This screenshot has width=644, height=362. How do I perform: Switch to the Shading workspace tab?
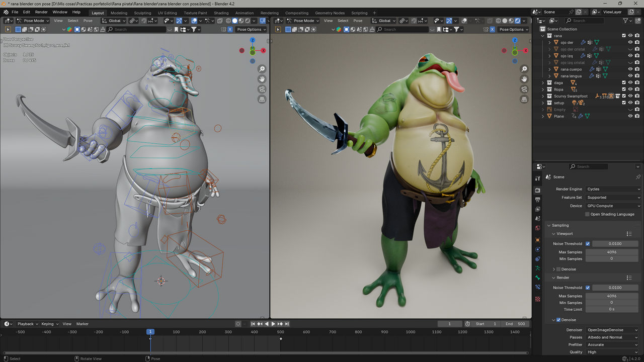[221, 13]
